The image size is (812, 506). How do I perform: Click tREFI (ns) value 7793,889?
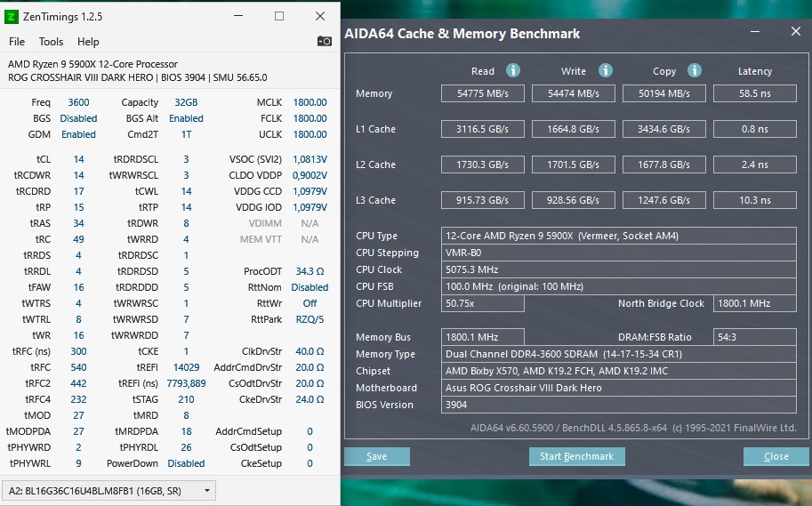click(186, 384)
